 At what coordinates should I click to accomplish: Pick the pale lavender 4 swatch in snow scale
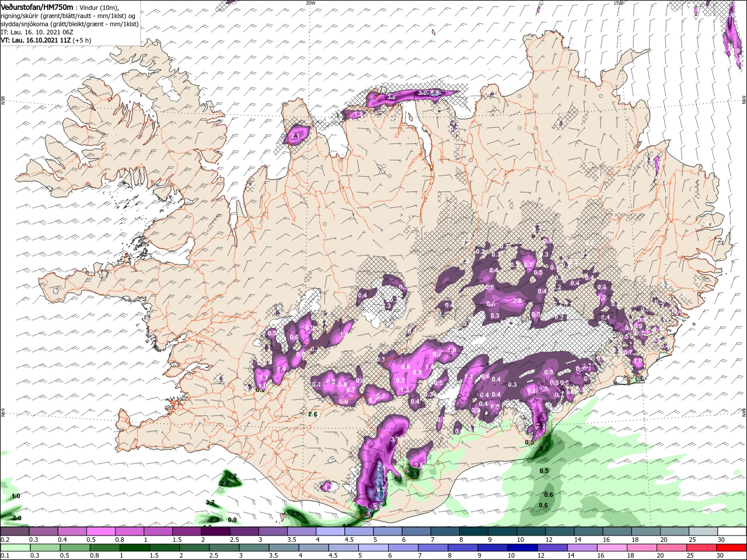pyautogui.click(x=330, y=531)
